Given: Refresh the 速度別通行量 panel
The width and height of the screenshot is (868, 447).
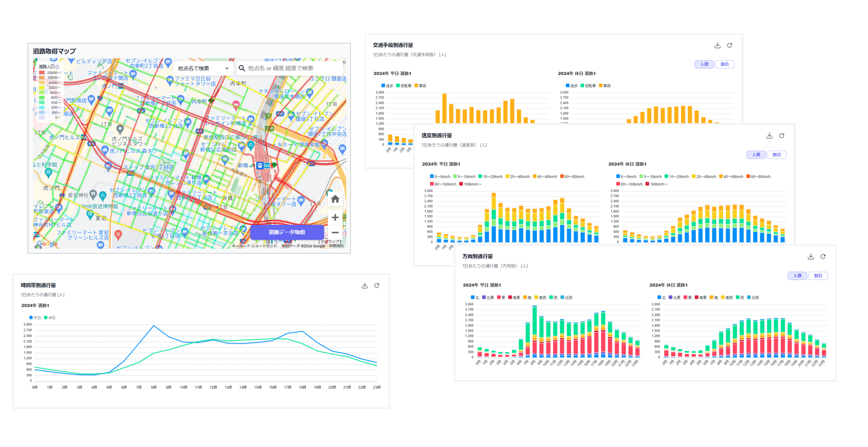Looking at the screenshot, I should [x=782, y=136].
